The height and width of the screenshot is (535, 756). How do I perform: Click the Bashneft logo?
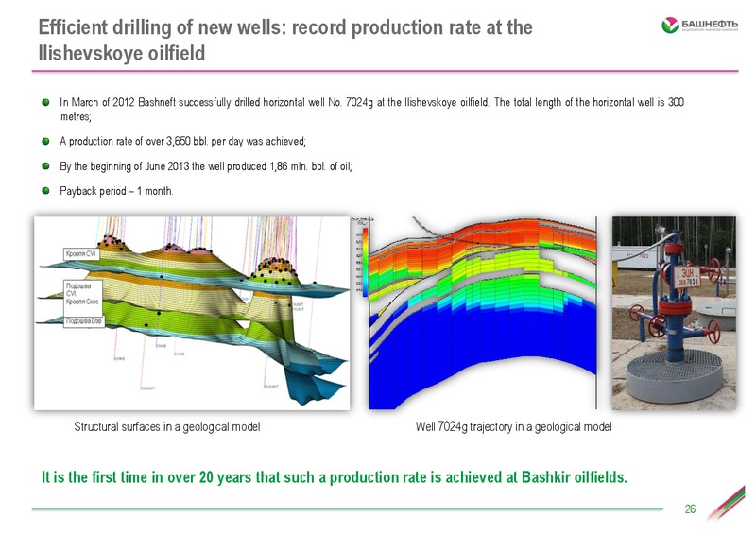699,26
